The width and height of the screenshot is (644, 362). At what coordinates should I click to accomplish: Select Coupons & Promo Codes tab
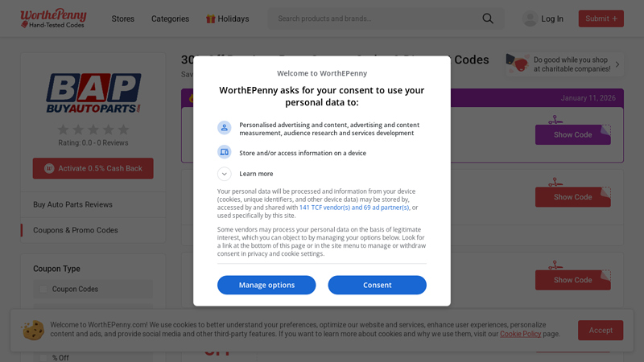point(75,230)
